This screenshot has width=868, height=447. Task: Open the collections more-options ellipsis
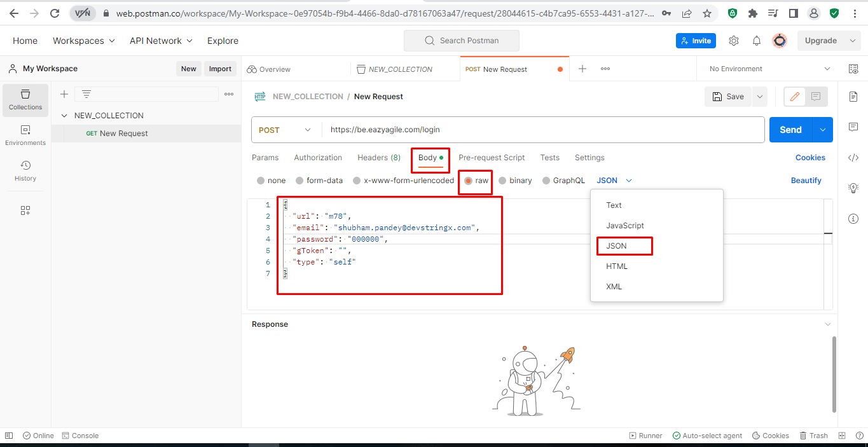point(229,94)
